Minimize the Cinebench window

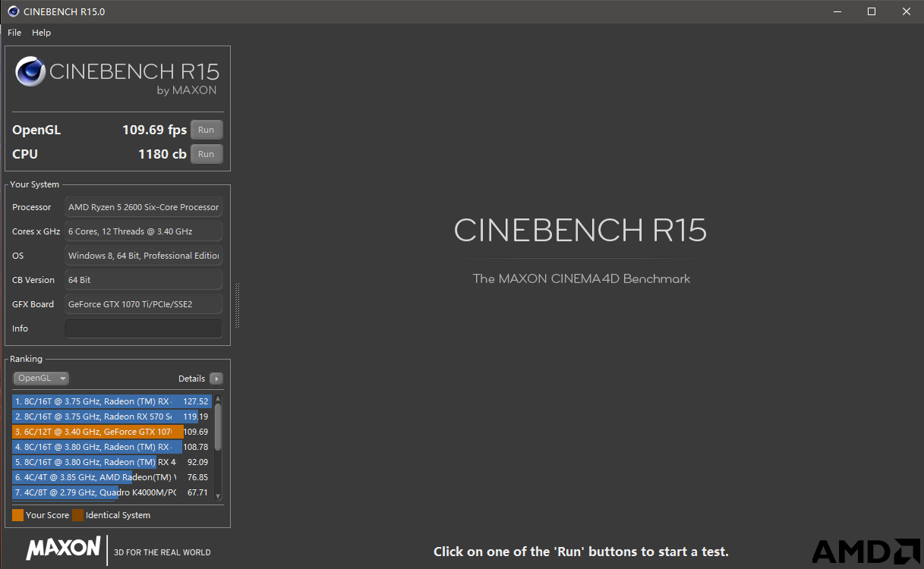837,11
